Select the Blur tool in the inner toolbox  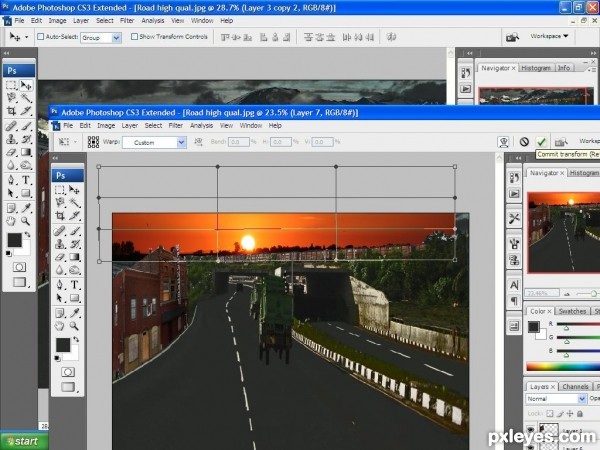click(60, 270)
